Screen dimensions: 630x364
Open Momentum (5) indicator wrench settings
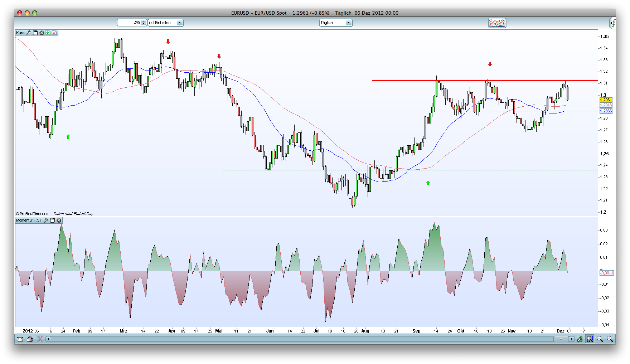[x=46, y=220]
